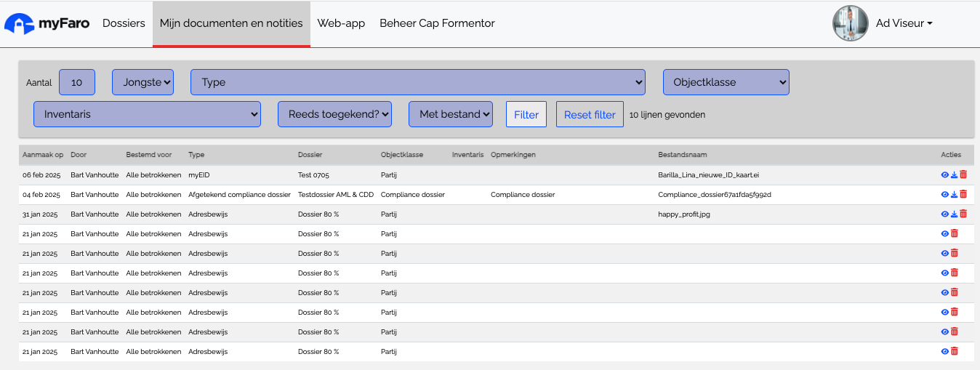This screenshot has height=370, width=980.
Task: View the myEID document with eye icon
Action: coord(945,174)
